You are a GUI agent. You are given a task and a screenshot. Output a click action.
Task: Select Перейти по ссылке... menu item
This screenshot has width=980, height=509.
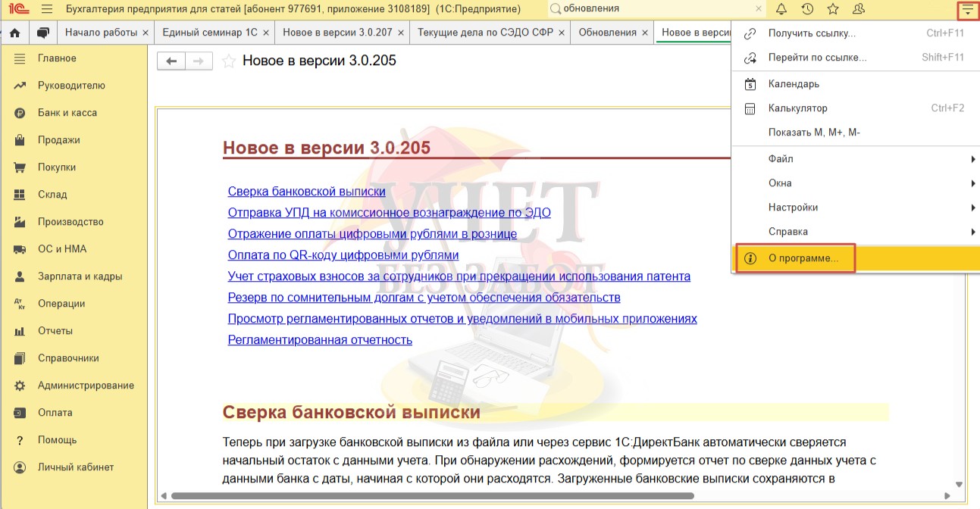coord(856,58)
